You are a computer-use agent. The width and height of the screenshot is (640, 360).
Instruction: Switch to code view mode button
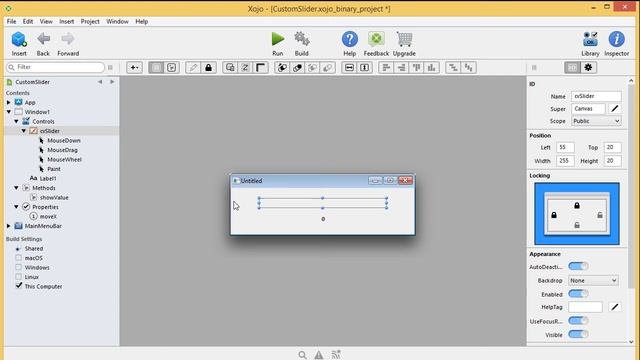(x=171, y=68)
